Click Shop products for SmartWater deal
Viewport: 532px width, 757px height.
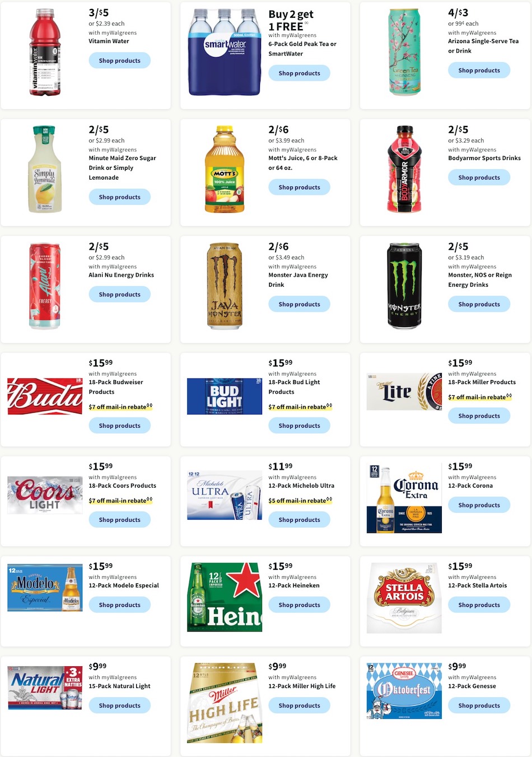(x=299, y=73)
